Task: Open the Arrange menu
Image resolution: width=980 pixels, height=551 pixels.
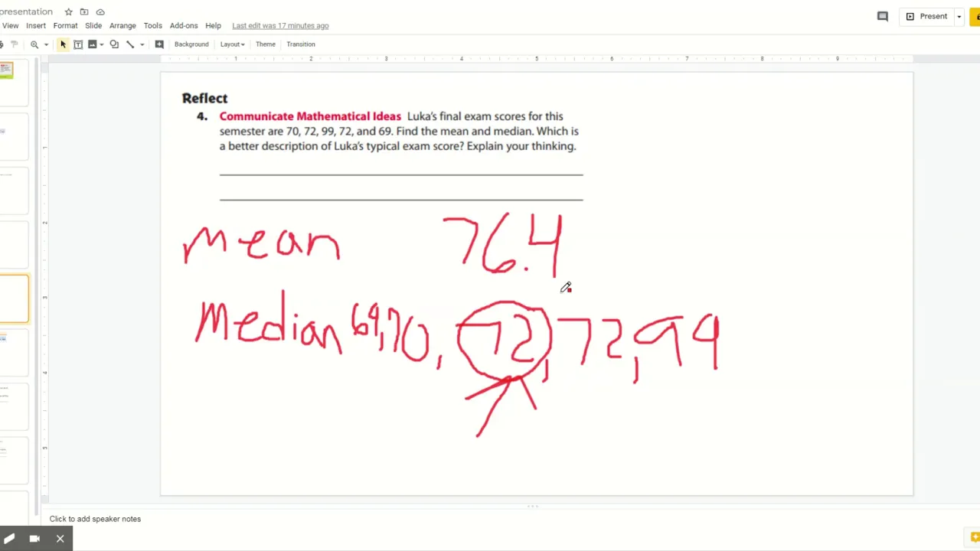Action: pyautogui.click(x=122, y=25)
